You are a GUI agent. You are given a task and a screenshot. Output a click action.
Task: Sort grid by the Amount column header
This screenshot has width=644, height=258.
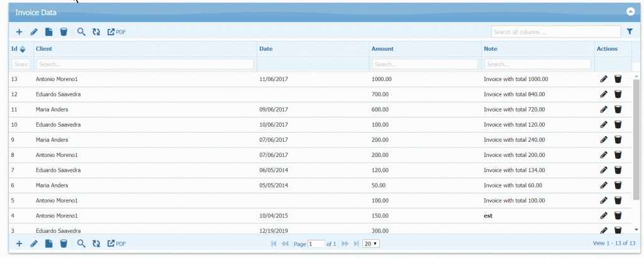pyautogui.click(x=382, y=48)
